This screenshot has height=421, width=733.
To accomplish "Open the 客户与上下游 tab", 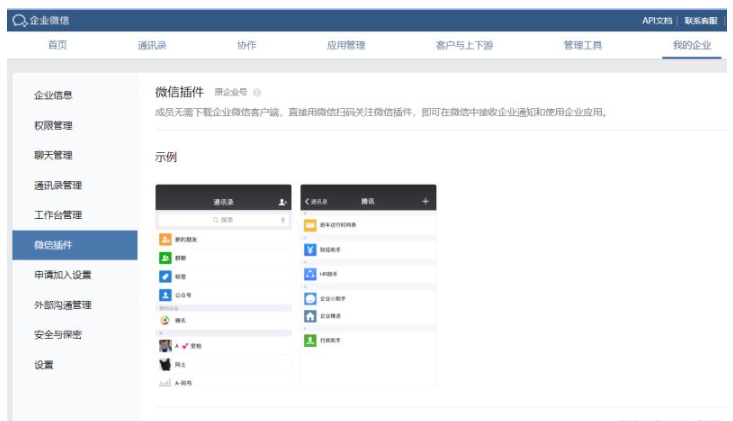I will 464,45.
